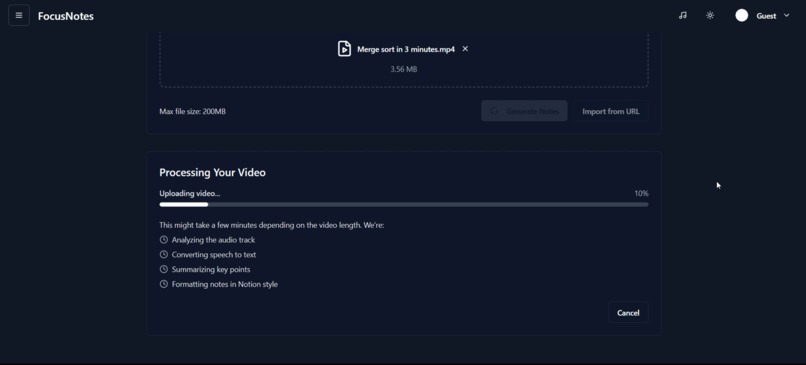Screen dimensions: 806x365
Task: Click the upload progress bar
Action: click(x=404, y=205)
